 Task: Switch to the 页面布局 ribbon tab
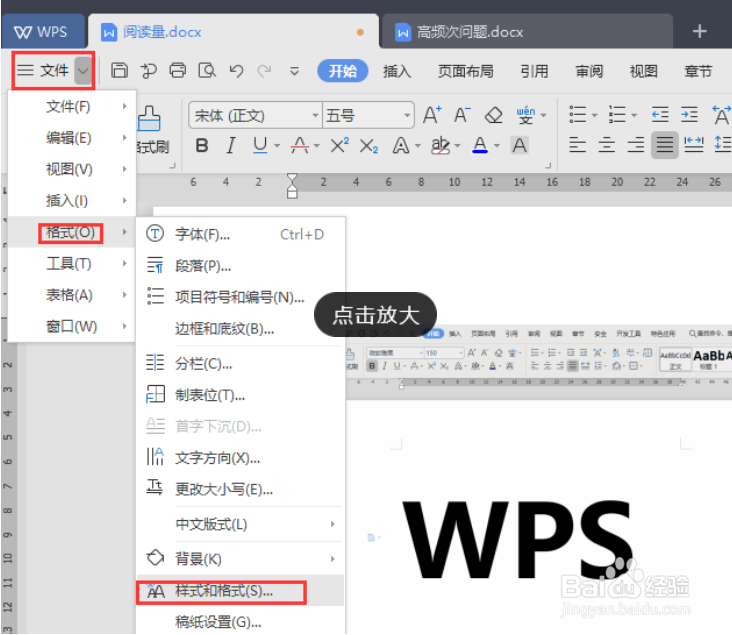pyautogui.click(x=465, y=71)
